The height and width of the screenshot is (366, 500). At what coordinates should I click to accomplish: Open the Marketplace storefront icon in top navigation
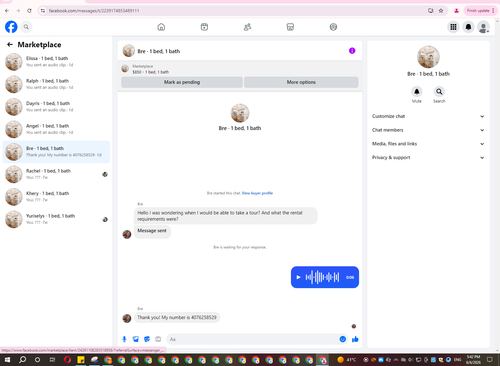[x=290, y=27]
